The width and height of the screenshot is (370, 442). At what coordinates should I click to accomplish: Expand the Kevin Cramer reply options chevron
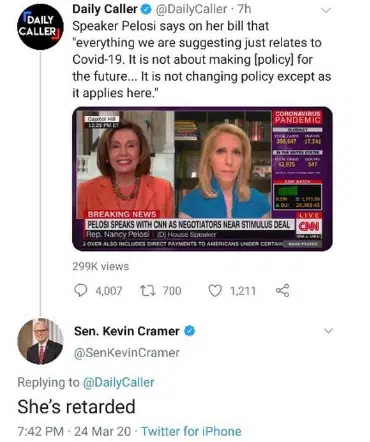click(x=329, y=331)
